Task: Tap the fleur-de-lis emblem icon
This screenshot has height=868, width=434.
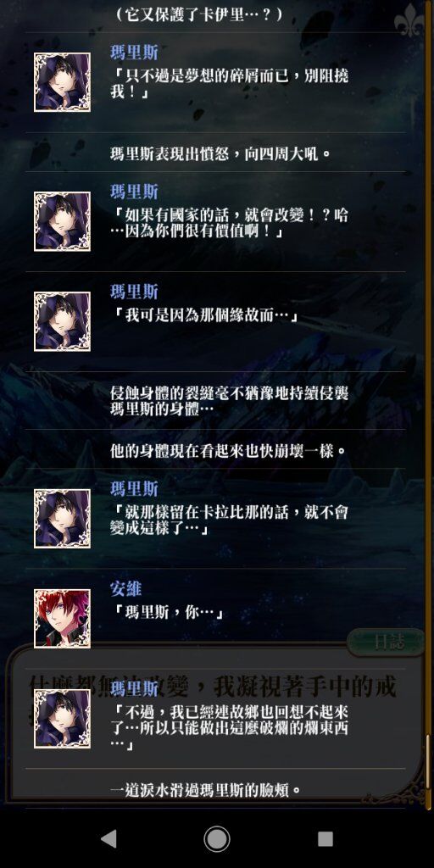Action: (409, 20)
